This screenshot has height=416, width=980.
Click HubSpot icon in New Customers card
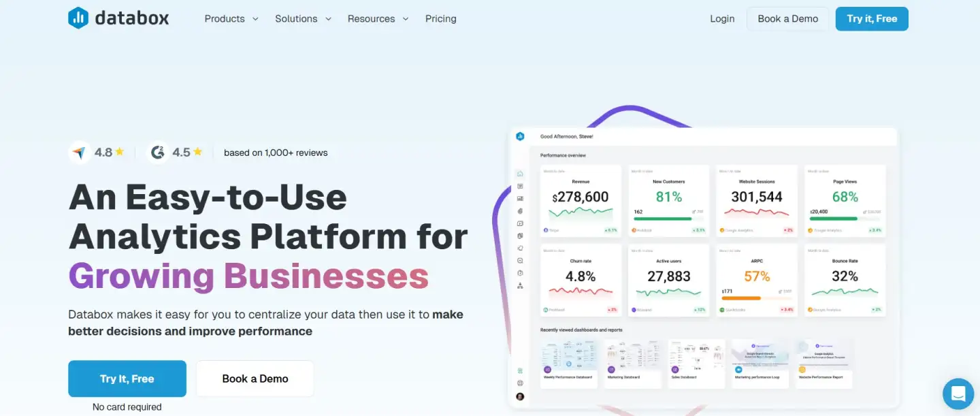pos(634,230)
